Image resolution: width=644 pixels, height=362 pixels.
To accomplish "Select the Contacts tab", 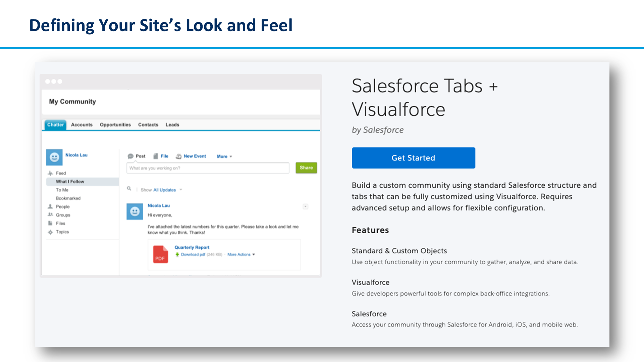I will 148,125.
